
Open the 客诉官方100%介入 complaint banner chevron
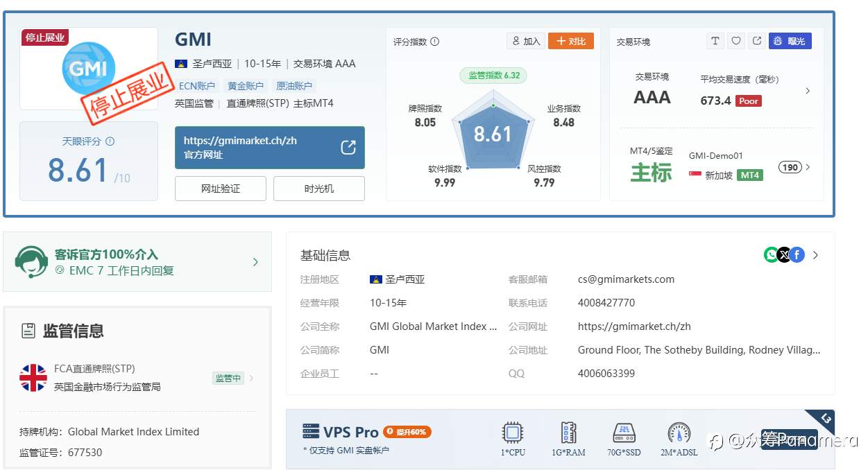tap(255, 262)
